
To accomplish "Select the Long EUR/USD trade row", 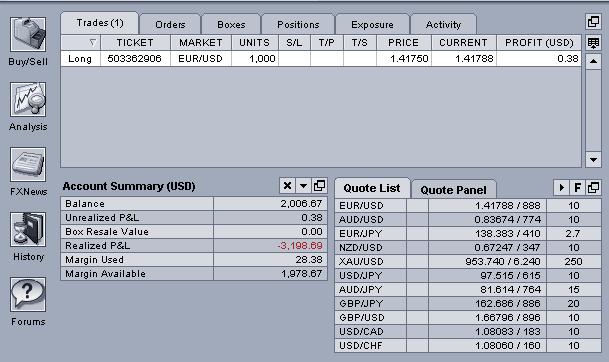I will (x=321, y=59).
